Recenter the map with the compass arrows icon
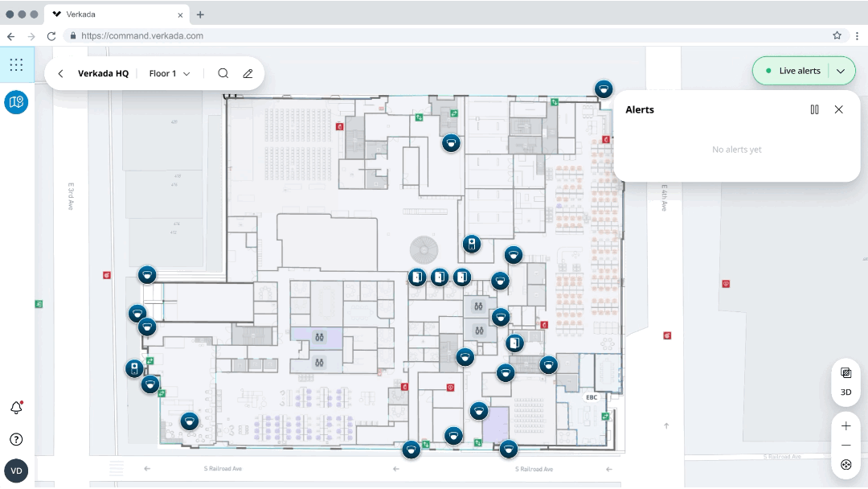Screen dimensions: 868x489 (x=845, y=465)
